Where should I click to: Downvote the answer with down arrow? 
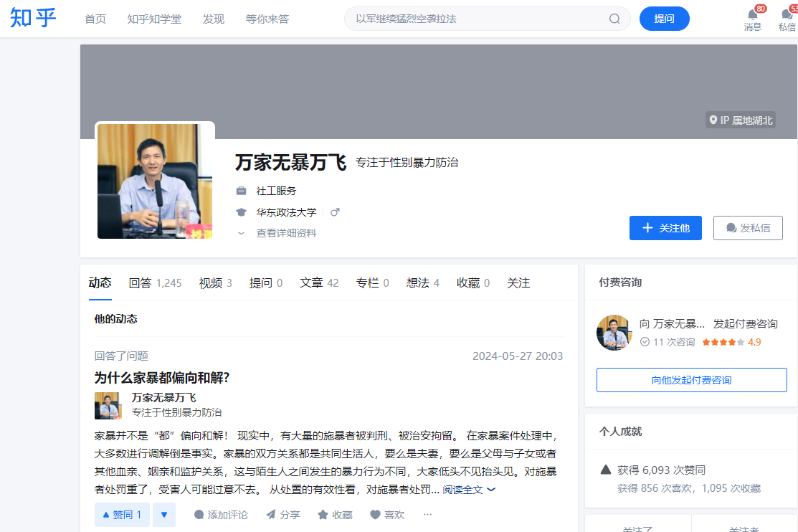pos(164,515)
